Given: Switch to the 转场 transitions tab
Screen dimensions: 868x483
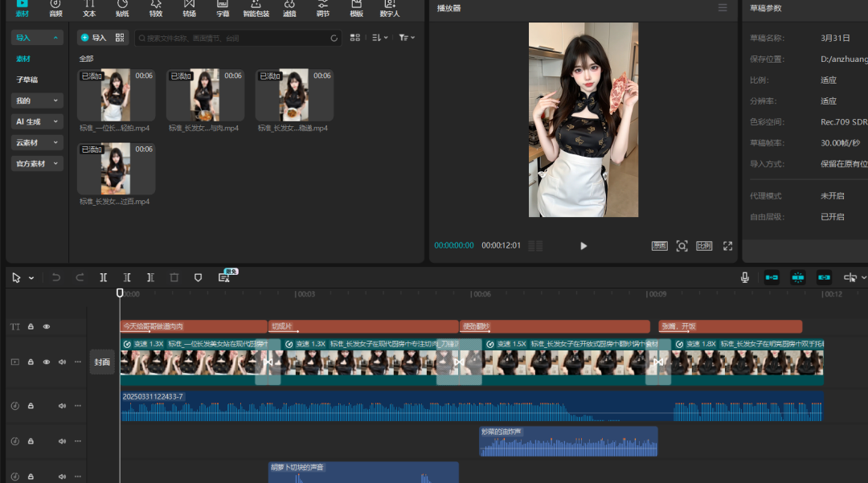Looking at the screenshot, I should [x=189, y=8].
